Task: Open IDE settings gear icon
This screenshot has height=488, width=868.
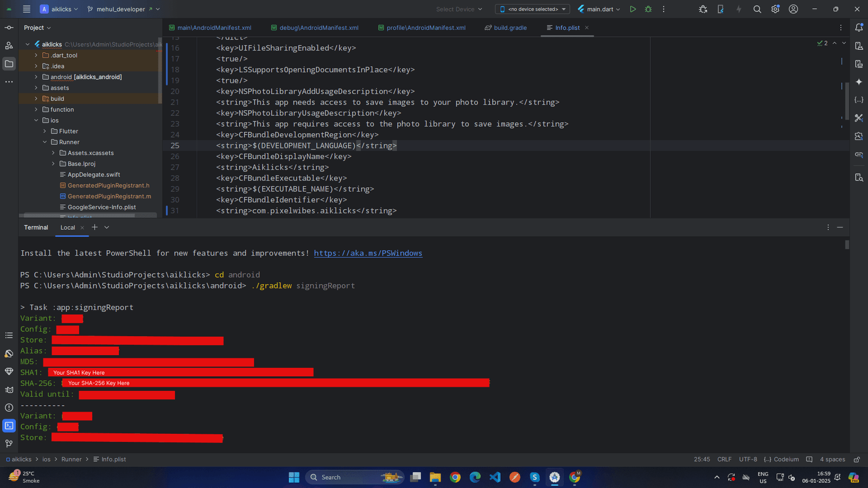Action: (775, 9)
